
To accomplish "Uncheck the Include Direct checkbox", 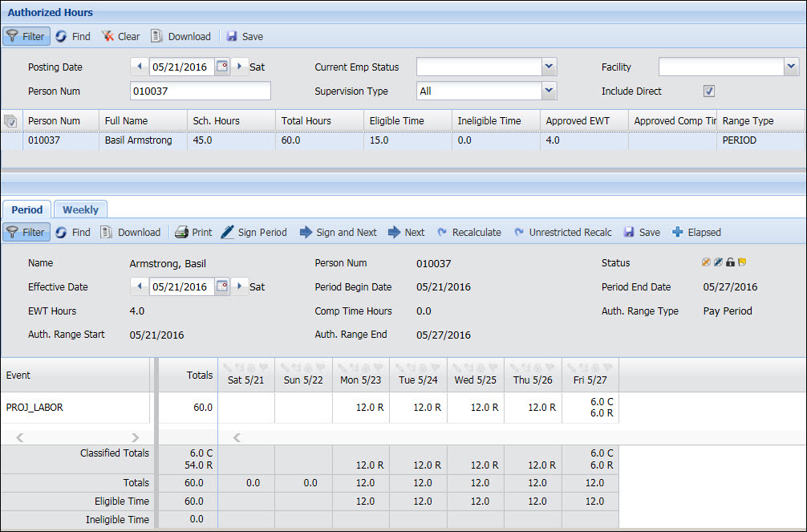I will pos(708,91).
